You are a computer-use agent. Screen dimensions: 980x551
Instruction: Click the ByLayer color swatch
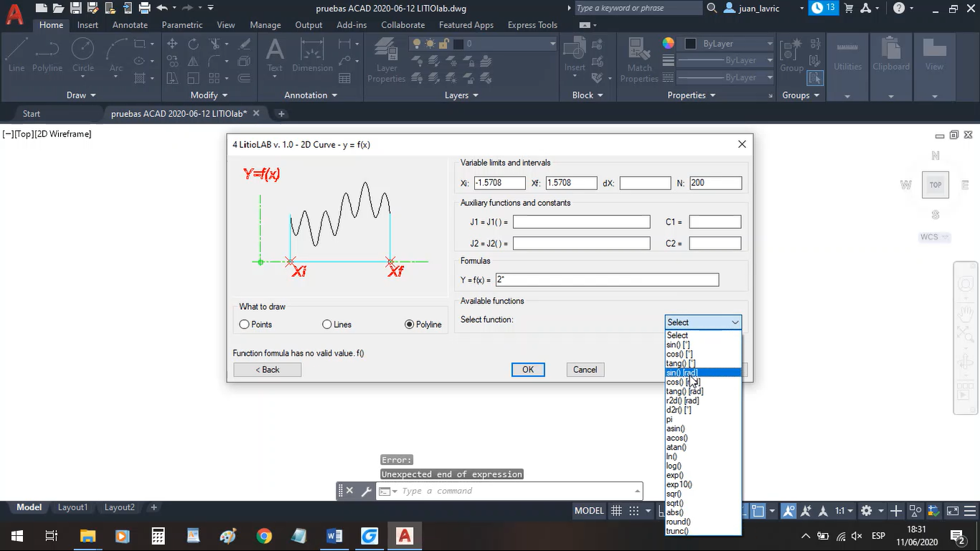(691, 44)
